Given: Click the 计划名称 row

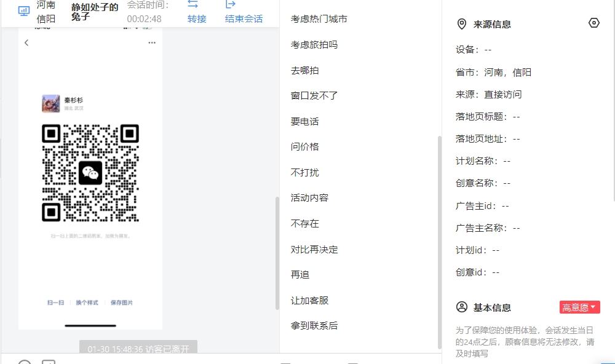Looking at the screenshot, I should point(483,161).
